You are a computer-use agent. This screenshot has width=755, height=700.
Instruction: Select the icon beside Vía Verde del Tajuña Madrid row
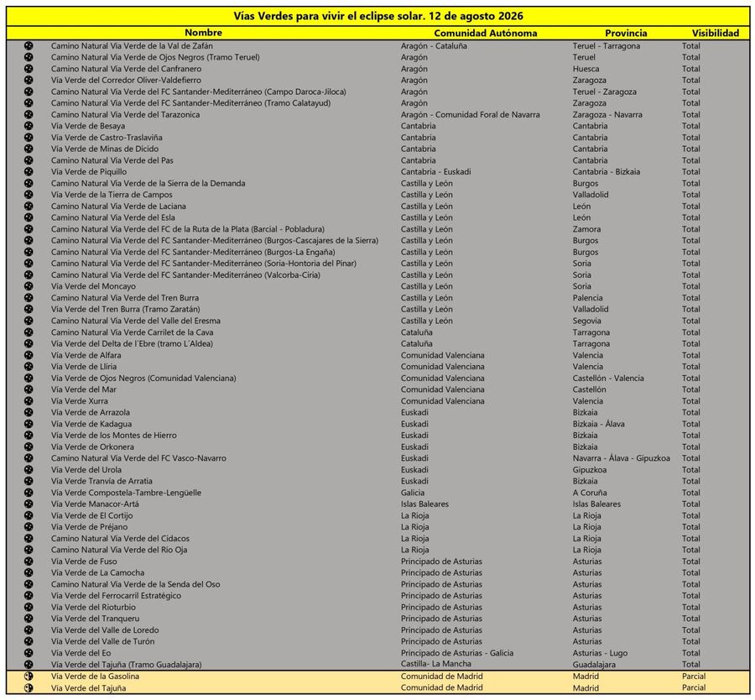pyautogui.click(x=29, y=687)
